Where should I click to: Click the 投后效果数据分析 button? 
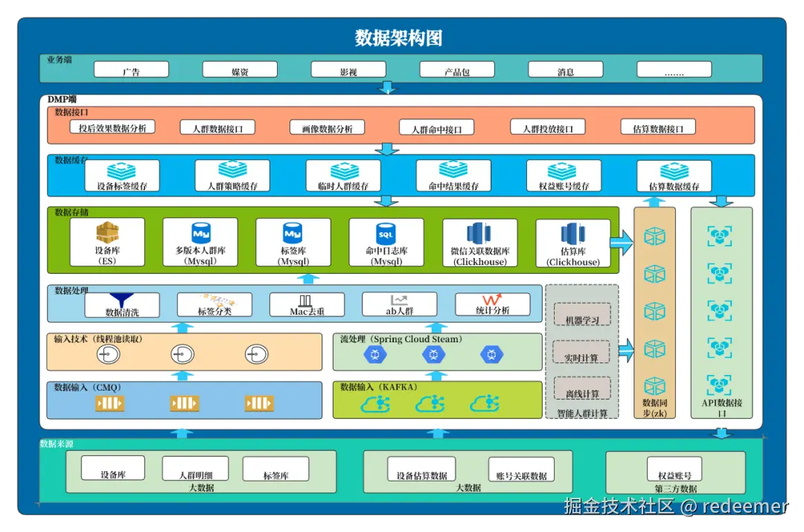(x=111, y=126)
